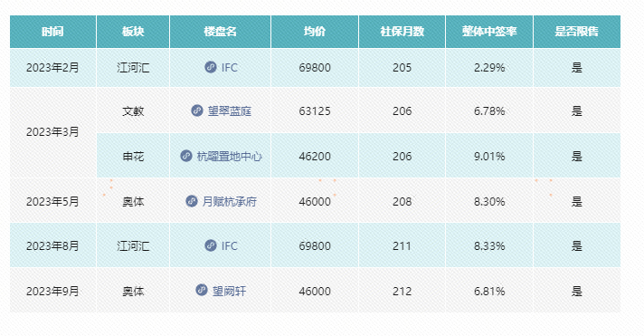Click link icon beside 望翠蓝庭
644x336 pixels.
[197, 110]
